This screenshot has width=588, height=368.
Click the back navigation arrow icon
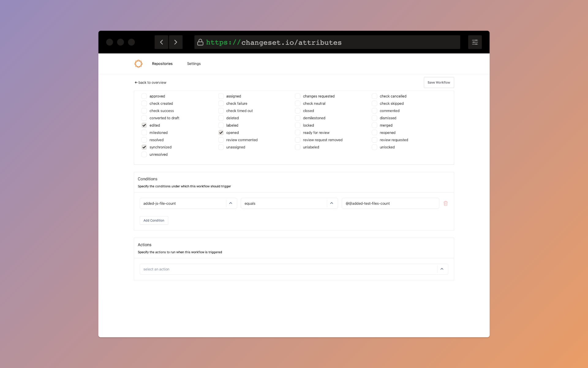(161, 42)
